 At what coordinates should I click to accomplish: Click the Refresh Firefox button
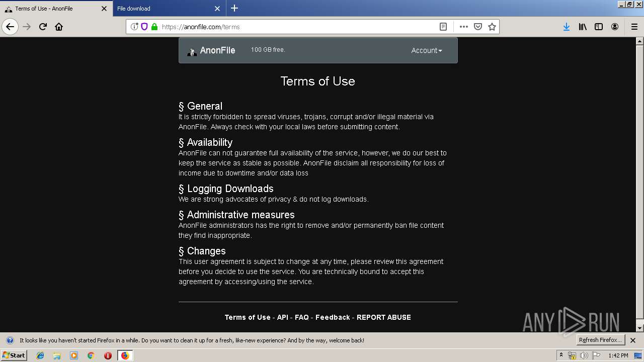[600, 340]
